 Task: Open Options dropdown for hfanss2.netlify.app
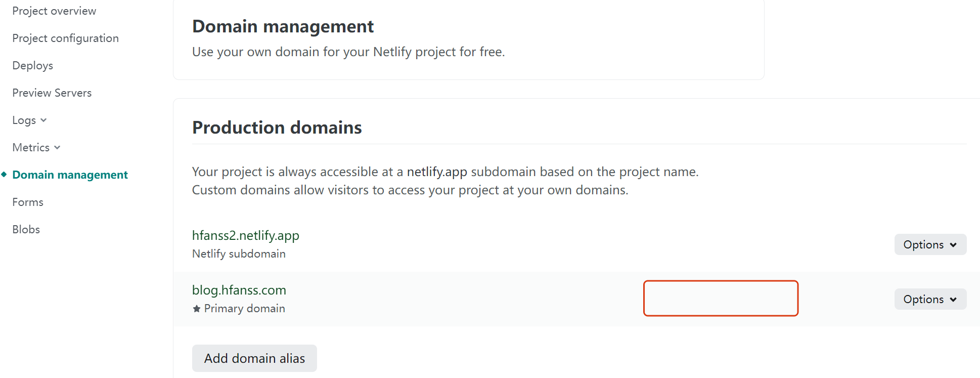coord(930,244)
